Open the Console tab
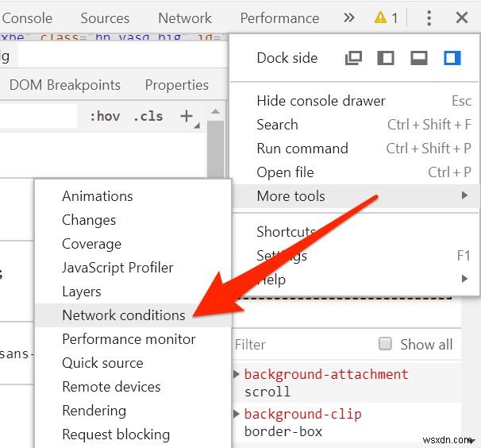 [x=27, y=18]
